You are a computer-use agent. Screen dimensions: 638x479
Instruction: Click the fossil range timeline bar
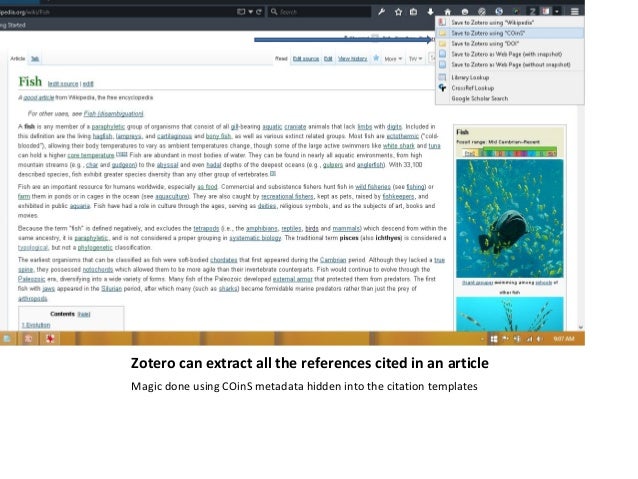[510, 153]
